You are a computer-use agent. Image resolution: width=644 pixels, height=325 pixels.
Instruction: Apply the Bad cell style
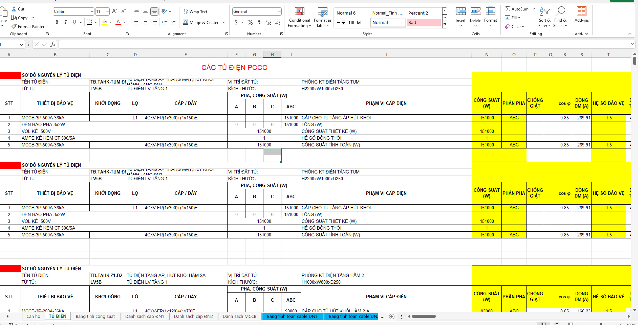424,23
